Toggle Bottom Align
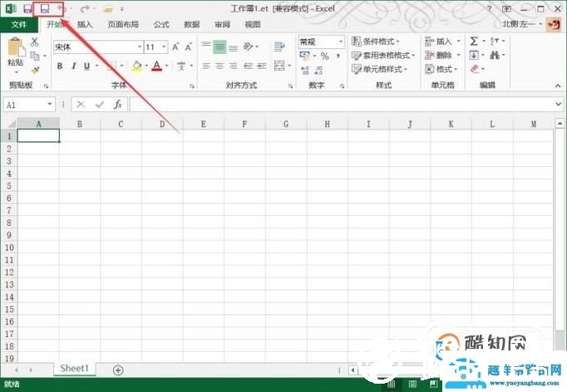The image size is (567, 392). tap(234, 47)
